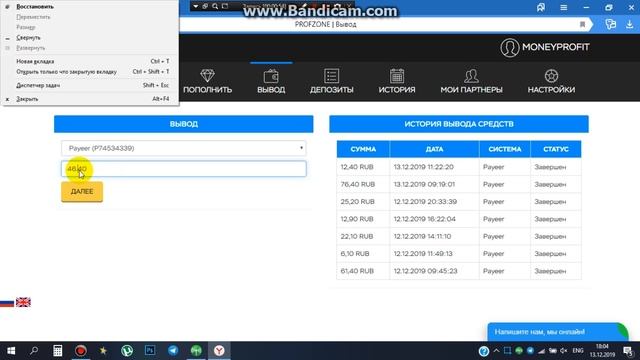The height and width of the screenshot is (360, 640).
Task: Open the star app in taskbar
Action: click(103, 351)
